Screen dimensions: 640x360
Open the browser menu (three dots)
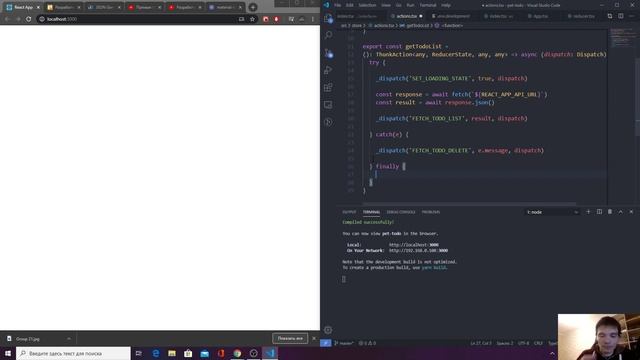pyautogui.click(x=313, y=19)
